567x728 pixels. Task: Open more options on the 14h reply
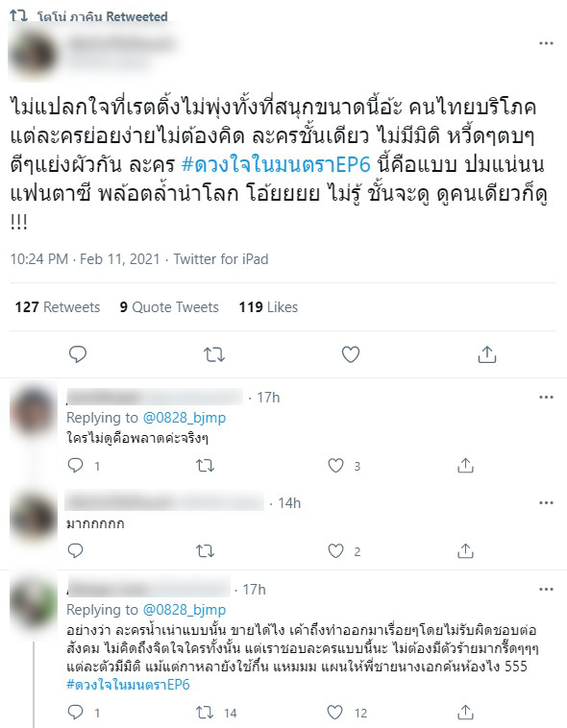(x=546, y=503)
